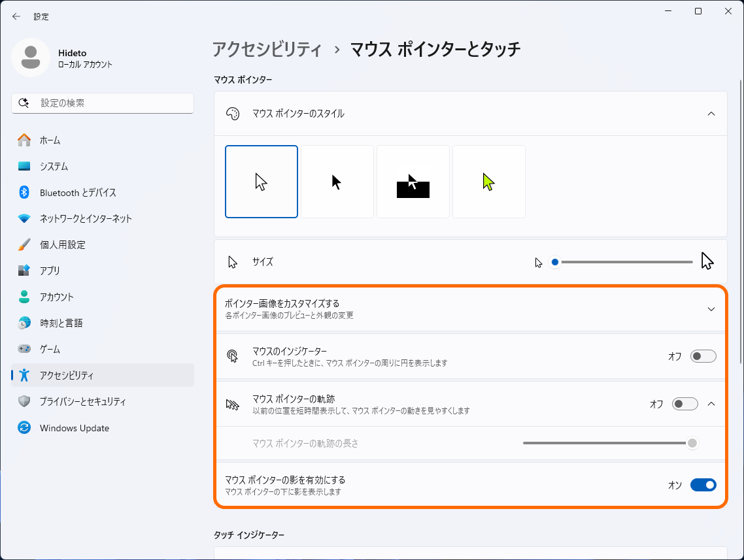Collapse the マウス ポインターの軌跡 section

tap(711, 404)
